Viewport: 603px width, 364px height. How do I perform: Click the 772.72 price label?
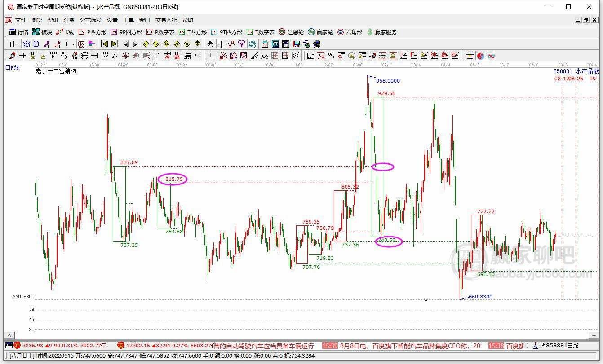[x=486, y=211]
